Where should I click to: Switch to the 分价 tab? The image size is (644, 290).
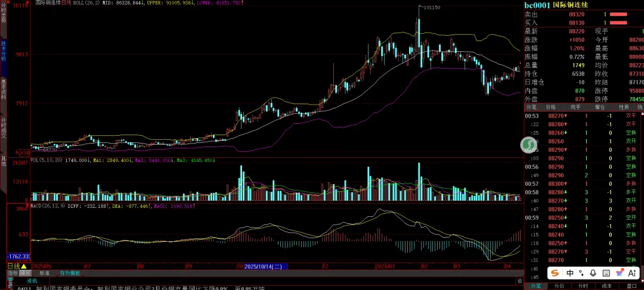[x=559, y=286]
